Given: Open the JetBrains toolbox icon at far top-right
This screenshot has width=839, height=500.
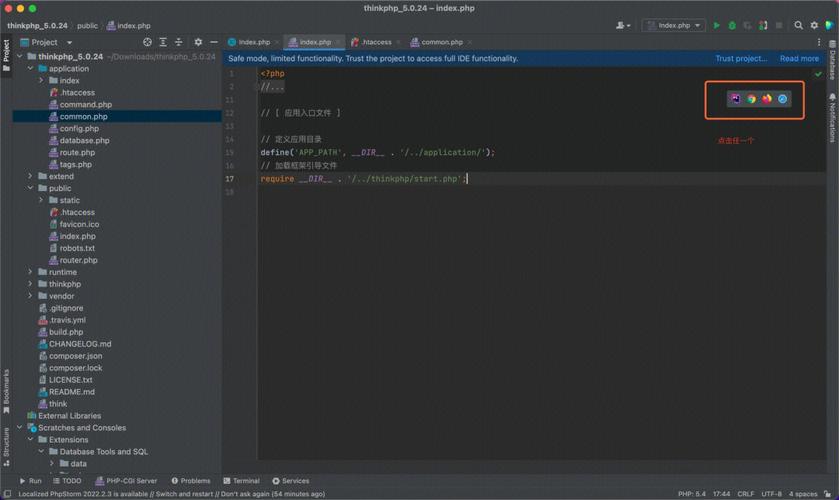Looking at the screenshot, I should [830, 25].
